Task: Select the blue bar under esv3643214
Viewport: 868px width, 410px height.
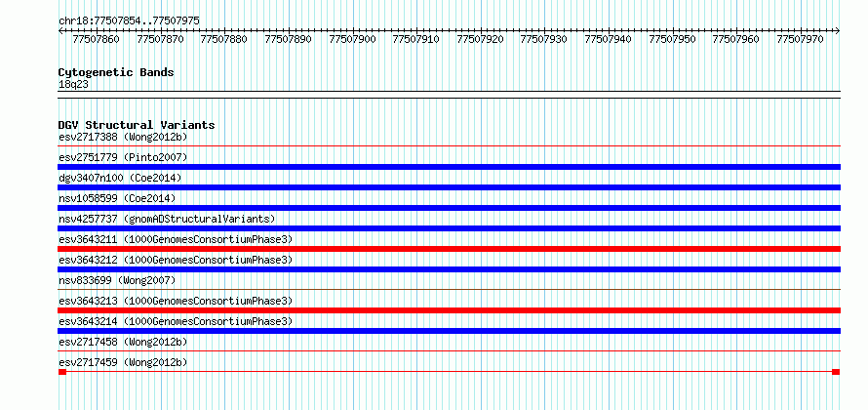Action: tap(449, 331)
